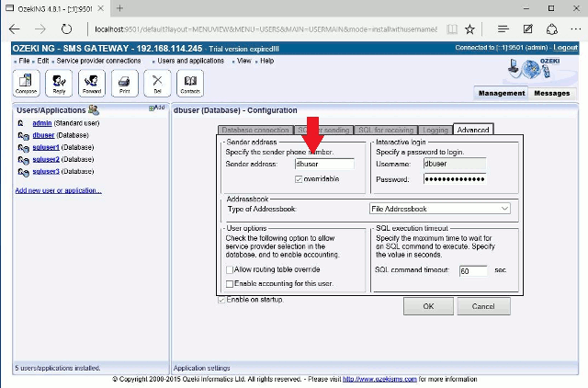Viewport: 588px width, 388px height.
Task: Click the Users/Applications header icon
Action: [94, 110]
